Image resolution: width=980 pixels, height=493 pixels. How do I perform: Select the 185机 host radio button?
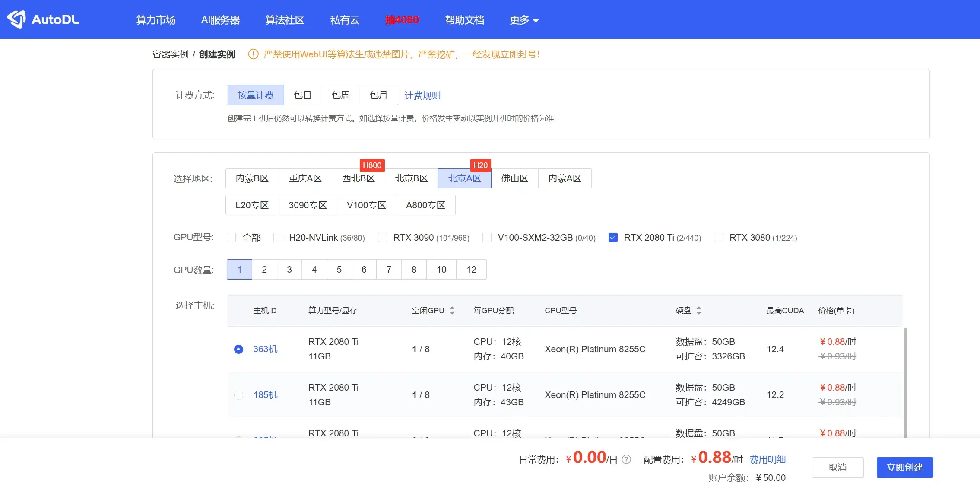coord(239,395)
